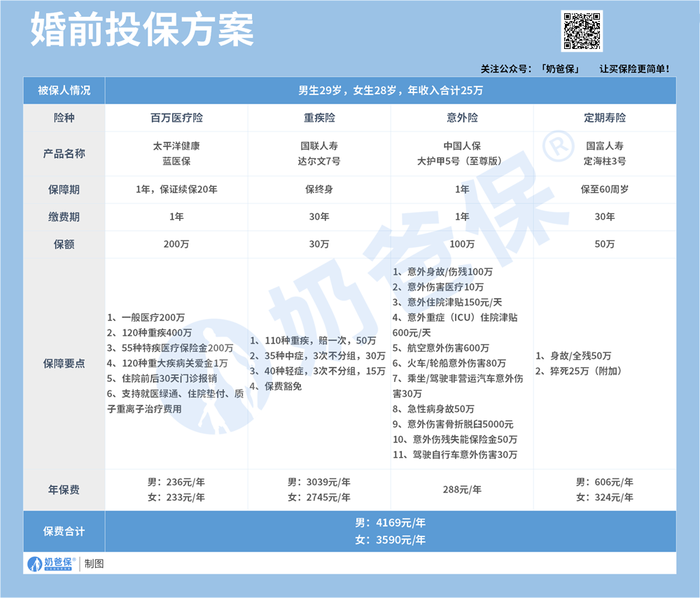
Task: Click the 产品名称 row label
Action: (x=64, y=154)
